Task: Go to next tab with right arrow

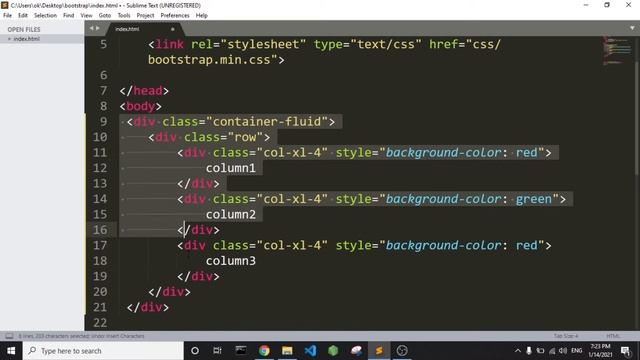Action: point(98,28)
